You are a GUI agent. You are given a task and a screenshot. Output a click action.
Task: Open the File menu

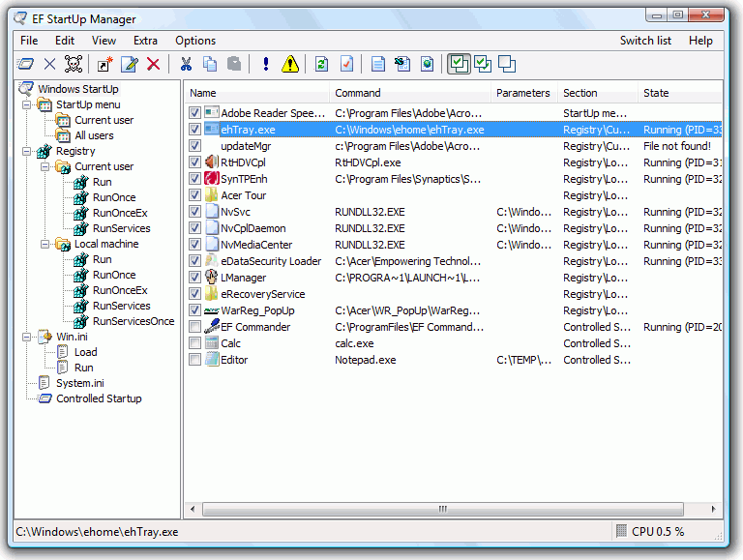tap(29, 41)
